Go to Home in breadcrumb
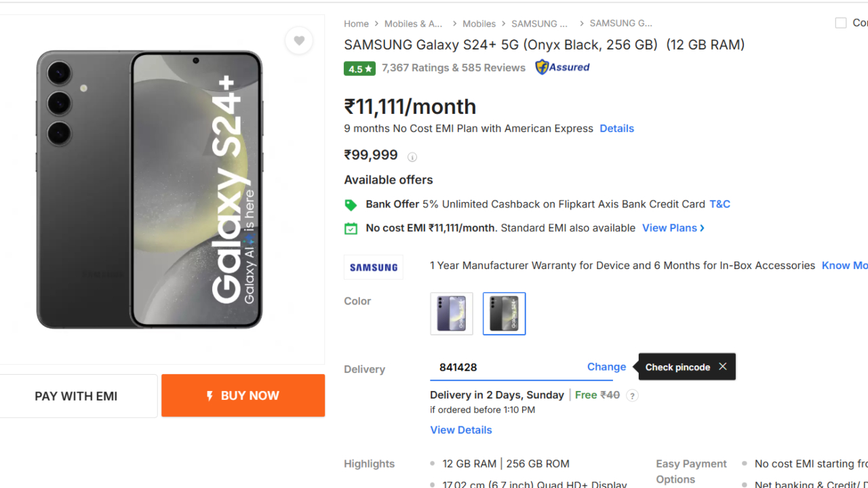The height and width of the screenshot is (488, 868). point(356,24)
